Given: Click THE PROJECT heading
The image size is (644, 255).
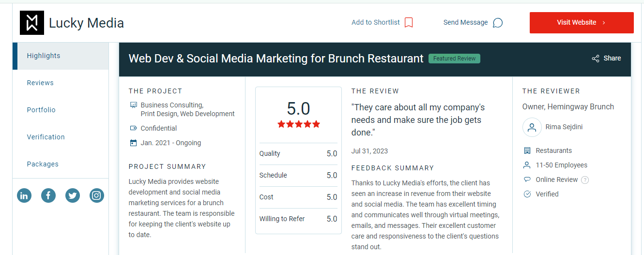Looking at the screenshot, I should point(155,91).
